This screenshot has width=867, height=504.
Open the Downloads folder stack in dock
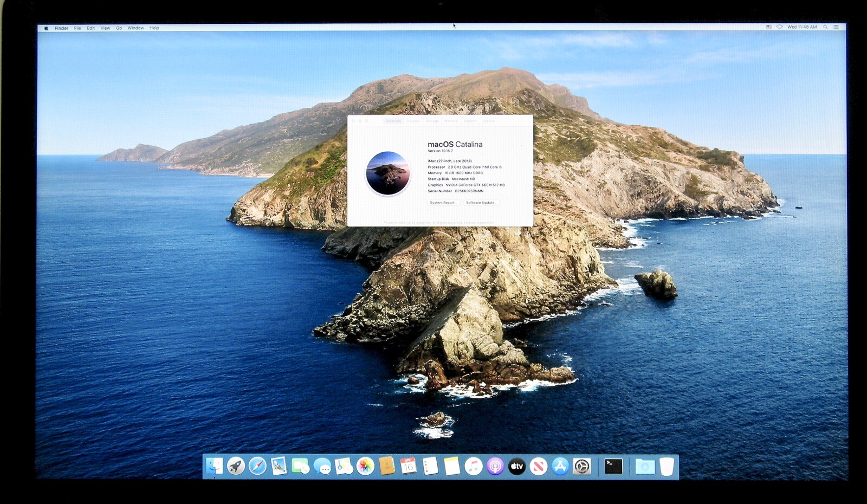(645, 466)
